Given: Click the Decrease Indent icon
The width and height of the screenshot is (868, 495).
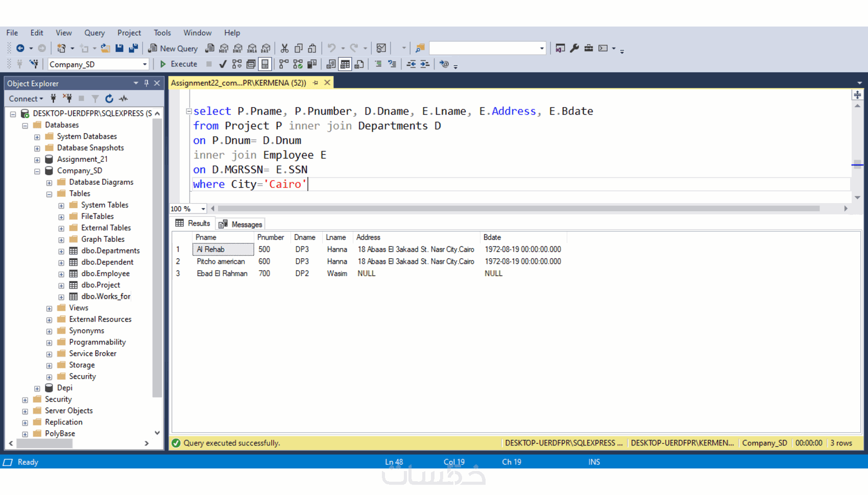Looking at the screenshot, I should click(411, 64).
